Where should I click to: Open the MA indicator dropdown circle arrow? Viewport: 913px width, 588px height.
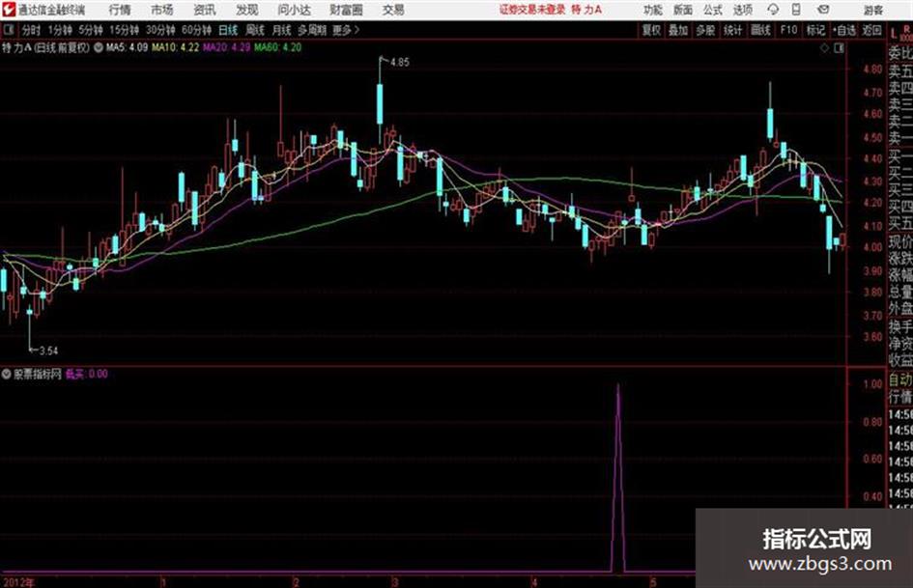99,47
